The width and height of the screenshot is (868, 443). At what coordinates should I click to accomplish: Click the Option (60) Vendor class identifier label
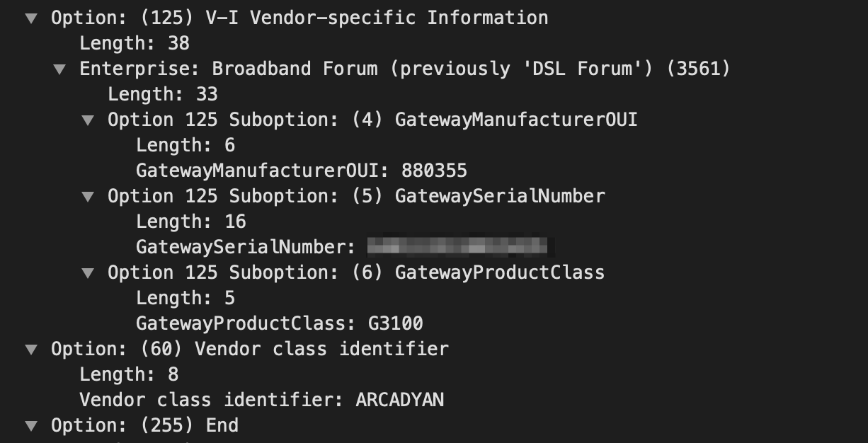coord(250,349)
